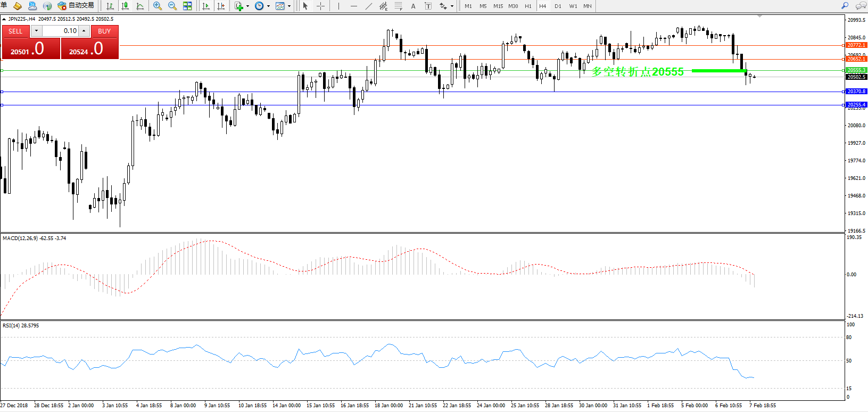Screen dimensions: 868x412
Task: Toggle the 自动交易 auto trading button
Action: click(76, 6)
